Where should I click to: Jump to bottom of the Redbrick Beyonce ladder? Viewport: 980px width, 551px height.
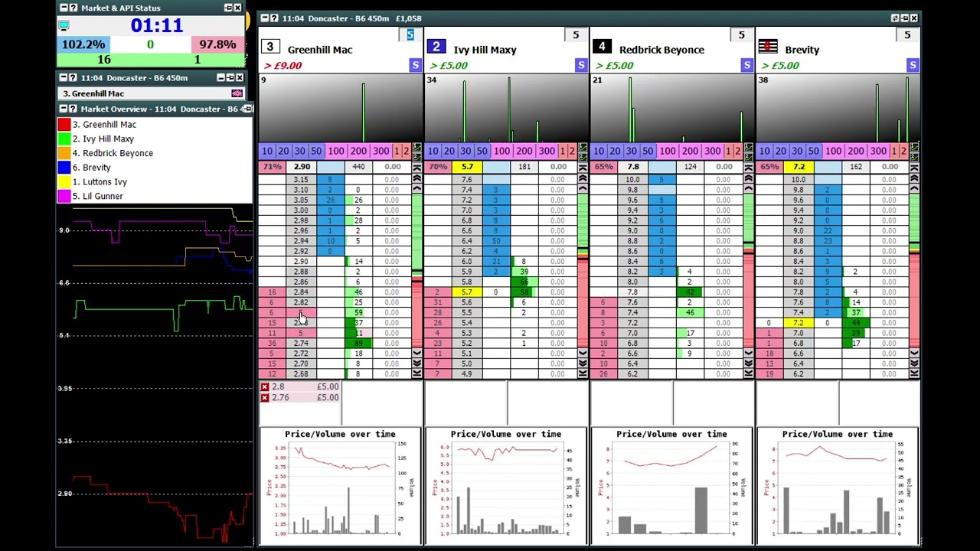748,373
